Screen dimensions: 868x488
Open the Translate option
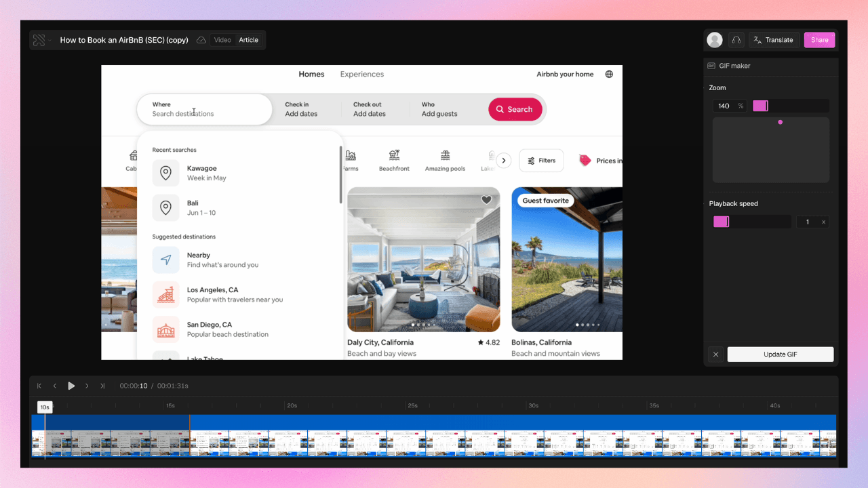tap(774, 40)
